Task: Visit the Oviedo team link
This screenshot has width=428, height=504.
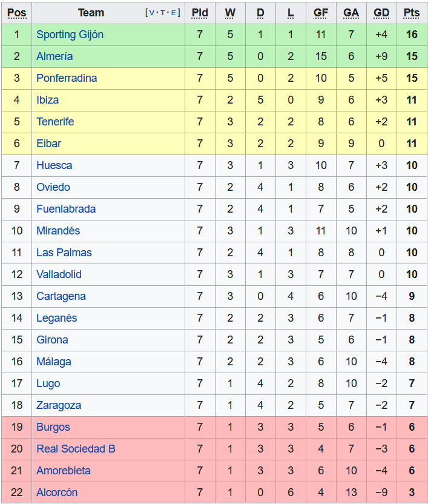Action: pyautogui.click(x=53, y=187)
